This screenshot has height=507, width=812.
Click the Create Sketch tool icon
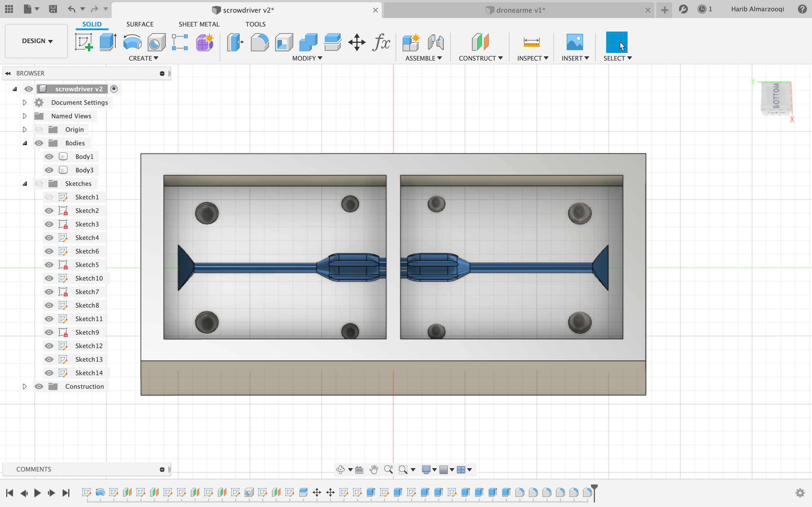pos(83,43)
